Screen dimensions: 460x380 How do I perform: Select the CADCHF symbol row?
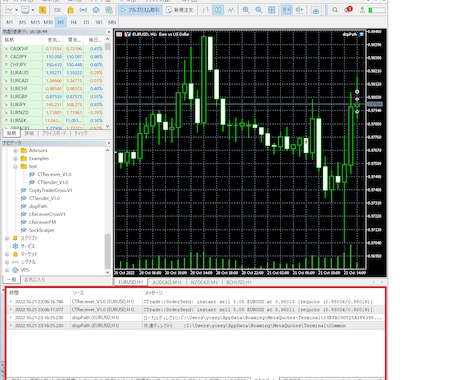(53, 49)
